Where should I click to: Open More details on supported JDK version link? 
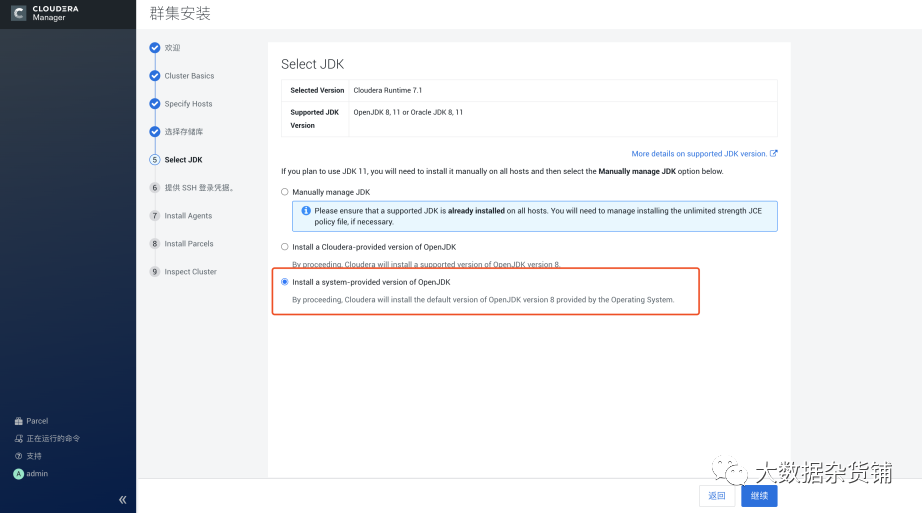point(699,154)
